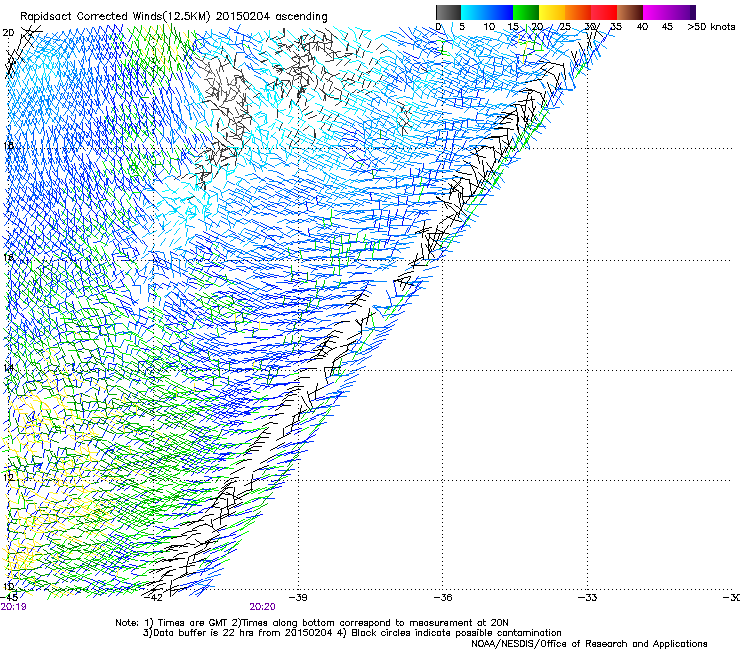The height and width of the screenshot is (650, 740).
Task: Click the ">50 knots" legend label
Action: (711, 27)
